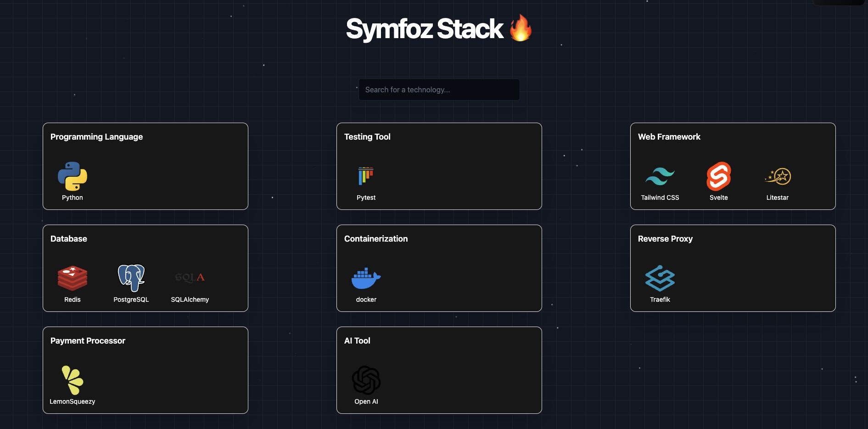The height and width of the screenshot is (429, 868).
Task: Click the 'Redis' label text
Action: point(73,299)
